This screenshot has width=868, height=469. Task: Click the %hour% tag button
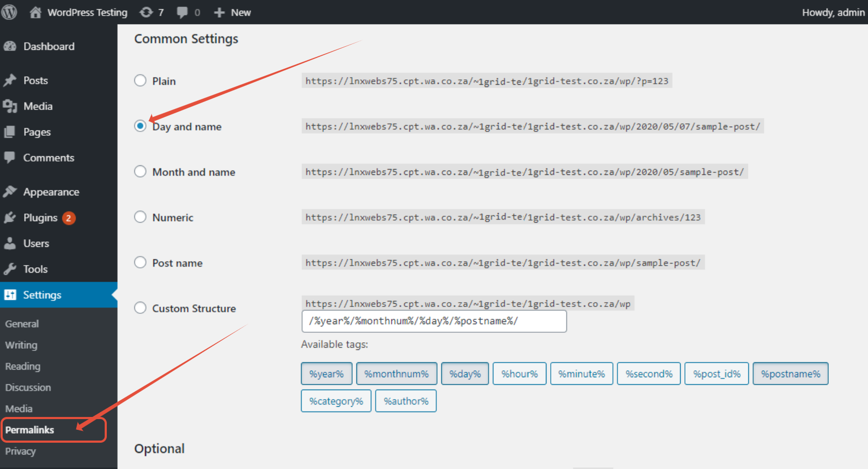click(520, 373)
